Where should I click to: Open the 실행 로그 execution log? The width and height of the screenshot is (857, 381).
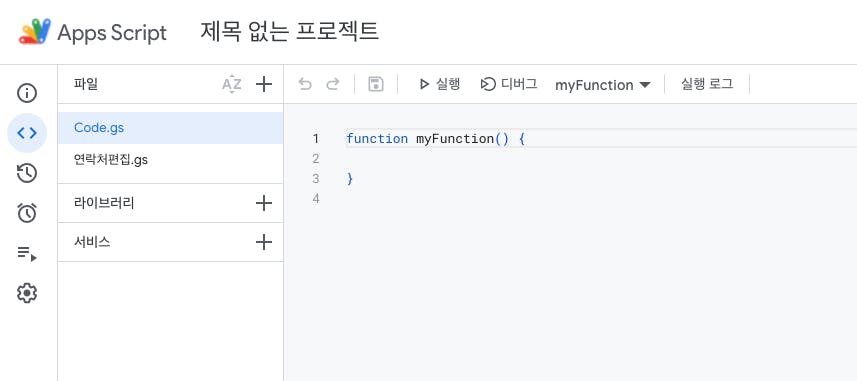pos(707,84)
